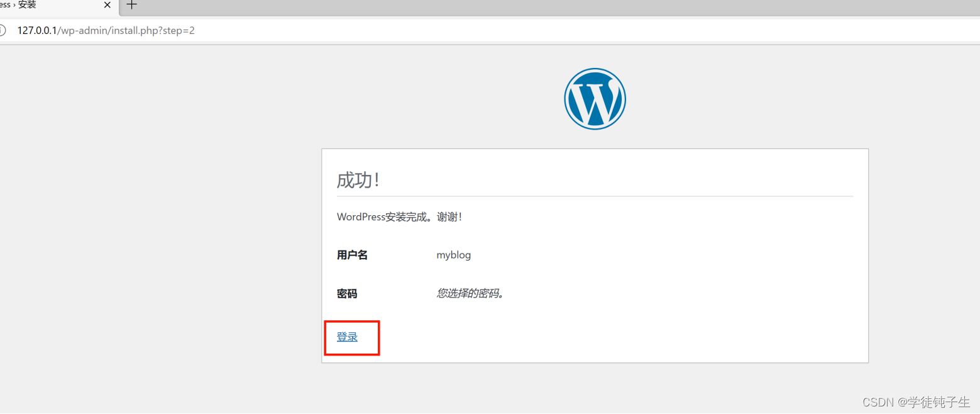Click the 密码 label
Image resolution: width=980 pixels, height=414 pixels.
click(347, 294)
